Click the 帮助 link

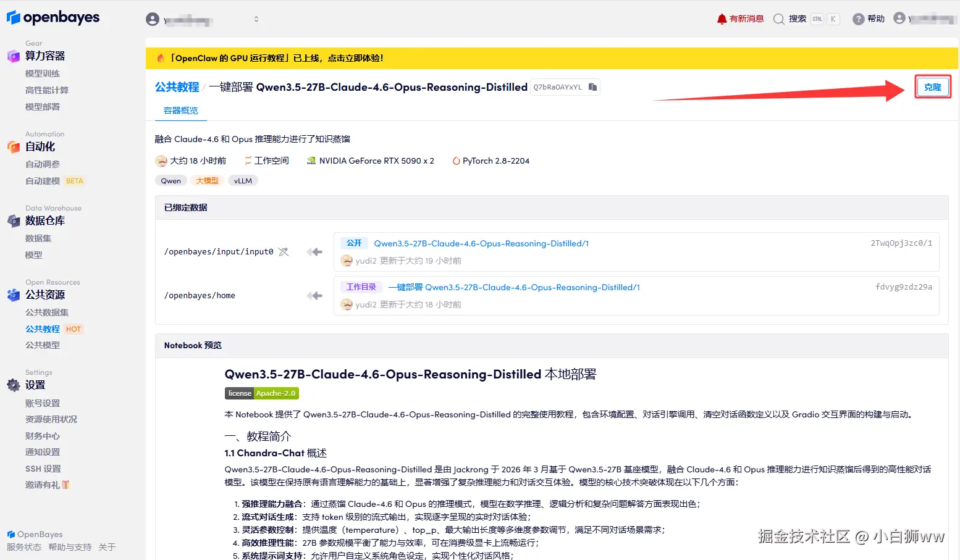coord(876,19)
